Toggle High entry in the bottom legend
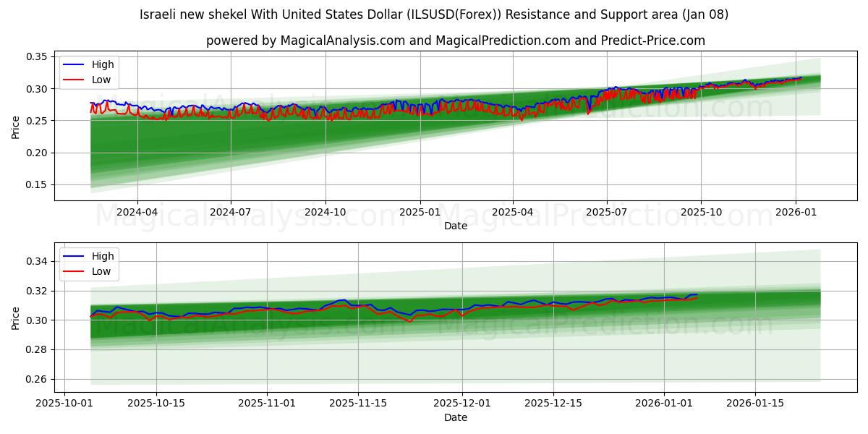 tap(101, 256)
